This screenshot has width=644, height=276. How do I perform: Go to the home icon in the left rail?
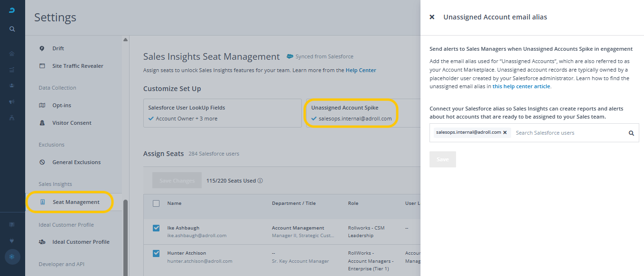(x=12, y=54)
